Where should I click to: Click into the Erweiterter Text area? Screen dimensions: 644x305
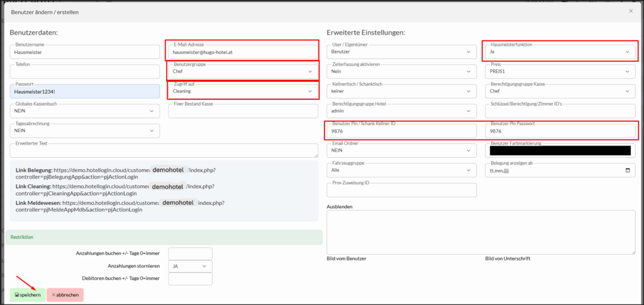[x=164, y=151]
